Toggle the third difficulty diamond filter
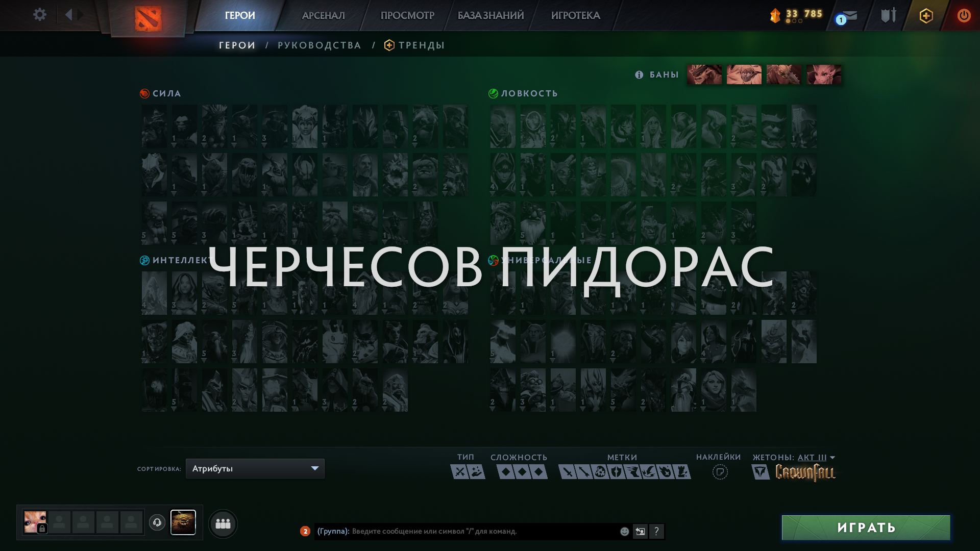The height and width of the screenshot is (551, 980). [538, 472]
